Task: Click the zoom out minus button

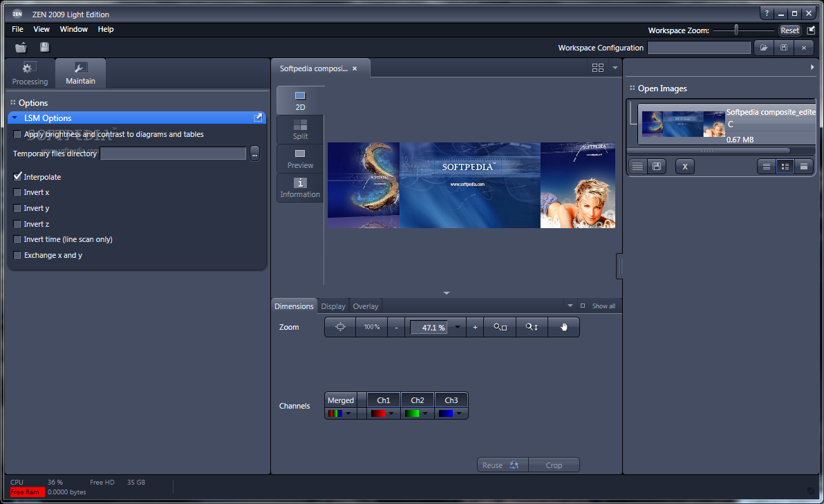Action: click(396, 328)
